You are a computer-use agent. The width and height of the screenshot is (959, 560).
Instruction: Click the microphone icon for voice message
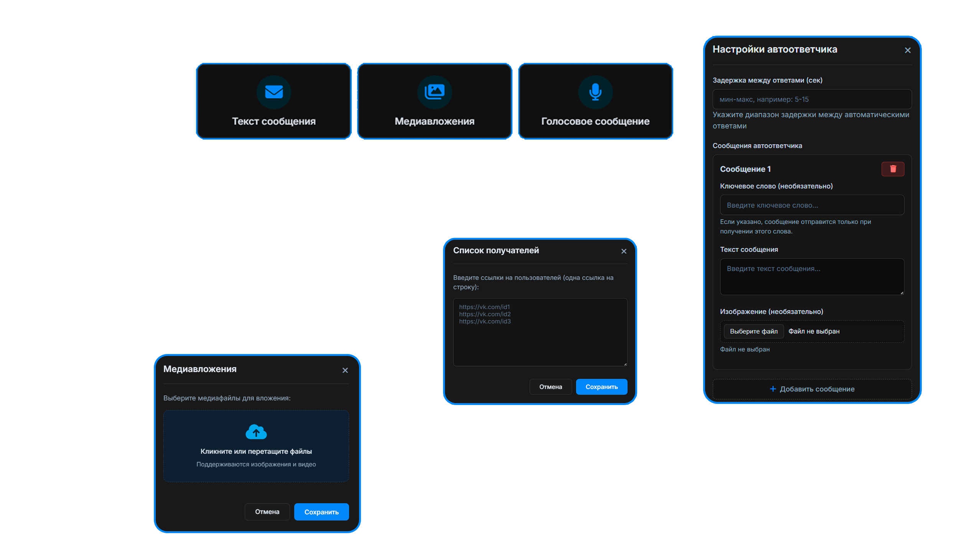click(x=595, y=92)
